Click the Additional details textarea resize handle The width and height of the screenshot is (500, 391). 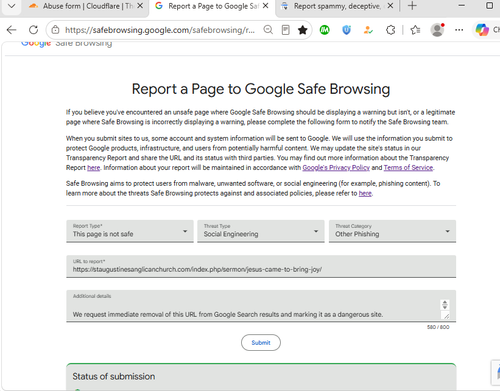pos(446,315)
